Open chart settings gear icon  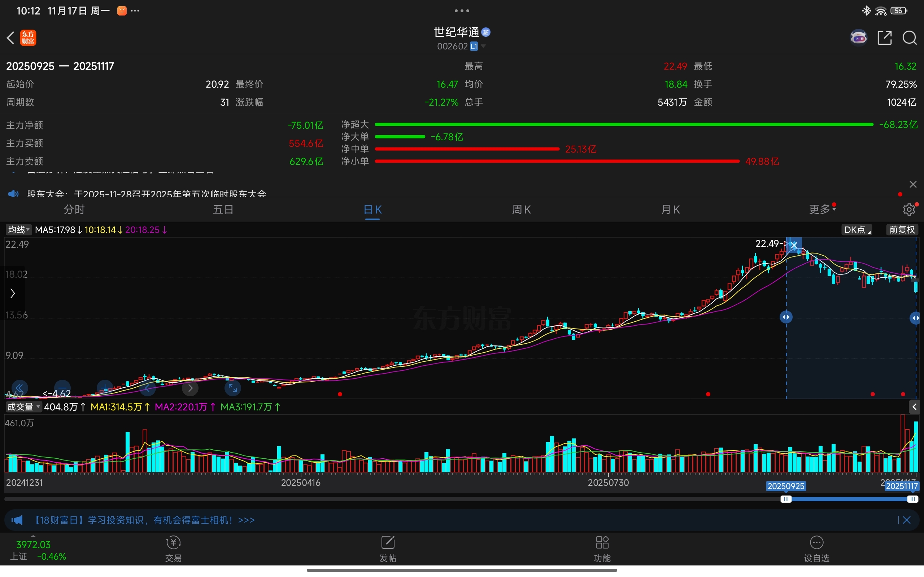(x=909, y=209)
